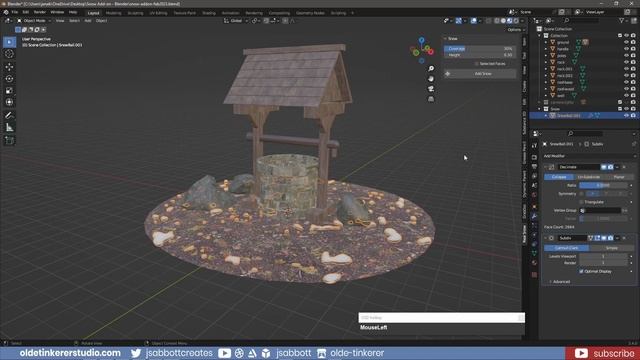Open the Global transform orientation dropdown
This screenshot has height=360, width=640.
(x=236, y=20)
